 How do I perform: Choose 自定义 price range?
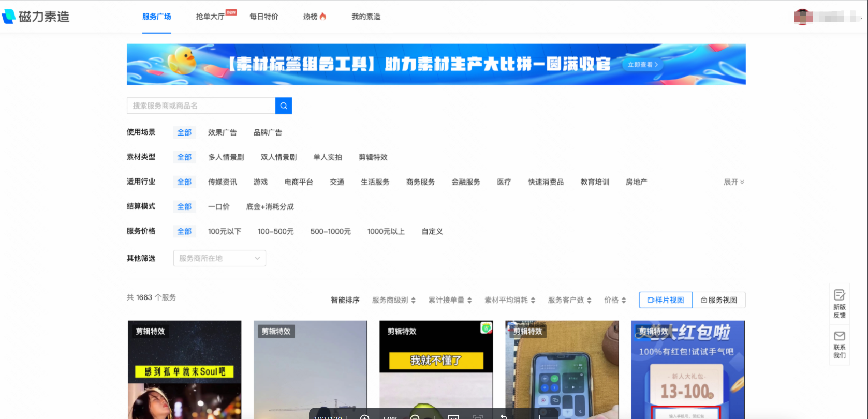pos(432,232)
